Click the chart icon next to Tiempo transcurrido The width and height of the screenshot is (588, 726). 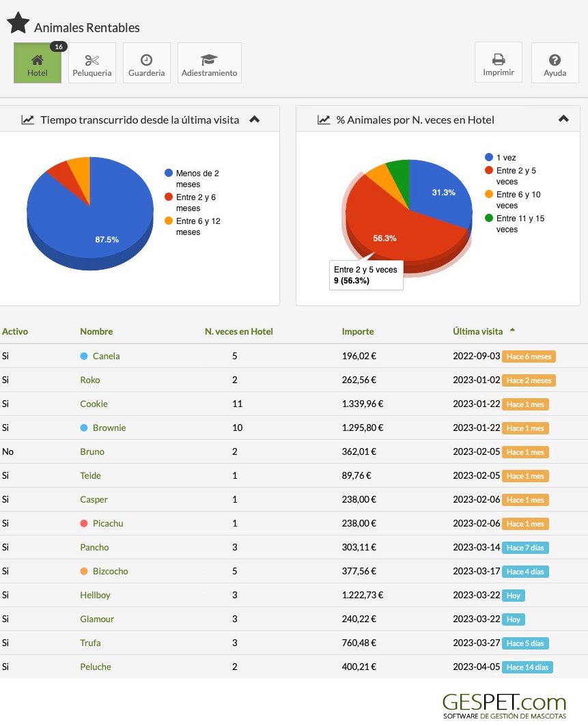pos(28,120)
